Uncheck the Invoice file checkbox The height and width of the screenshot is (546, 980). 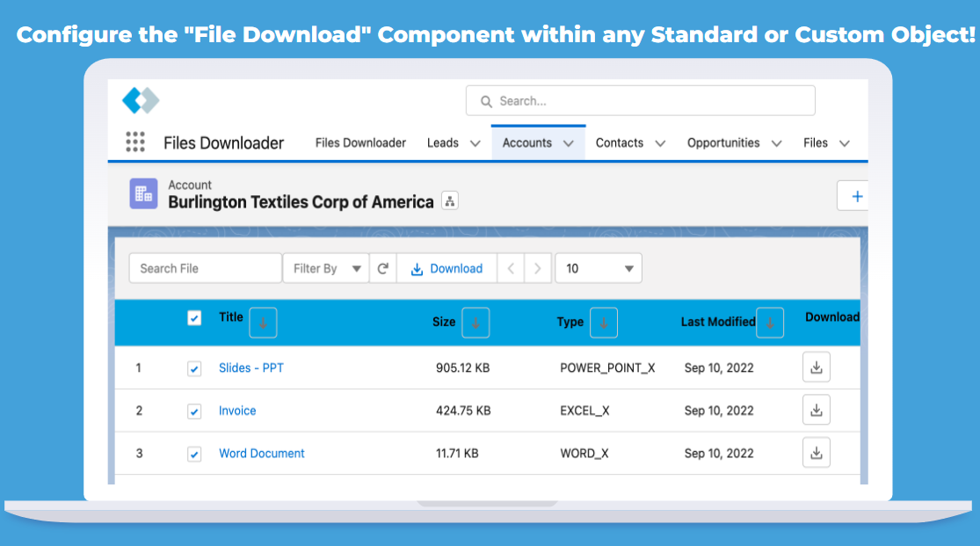click(194, 411)
